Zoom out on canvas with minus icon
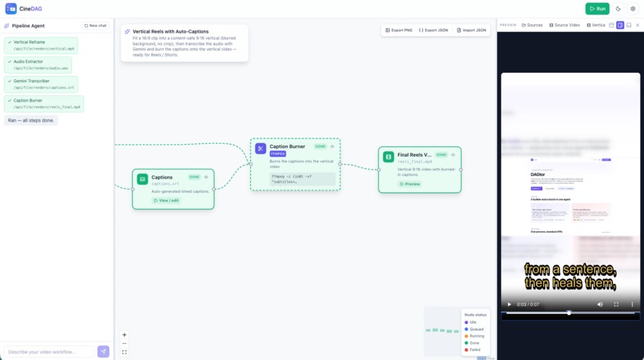 125,343
